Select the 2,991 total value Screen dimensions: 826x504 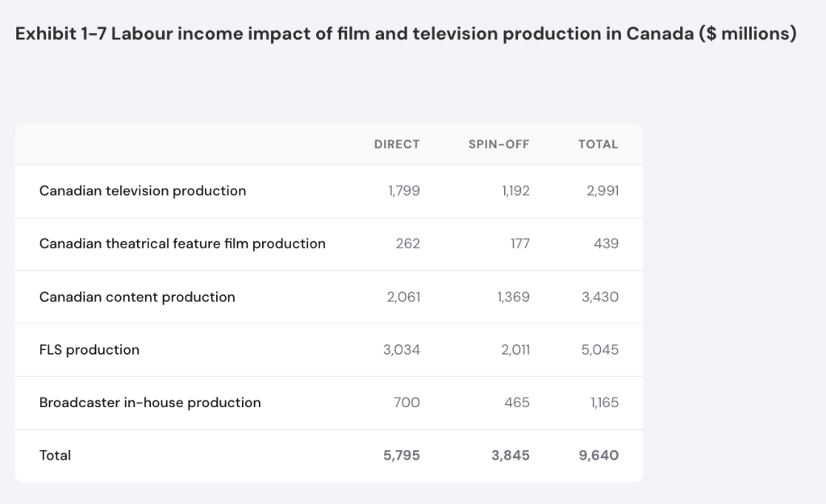(603, 191)
